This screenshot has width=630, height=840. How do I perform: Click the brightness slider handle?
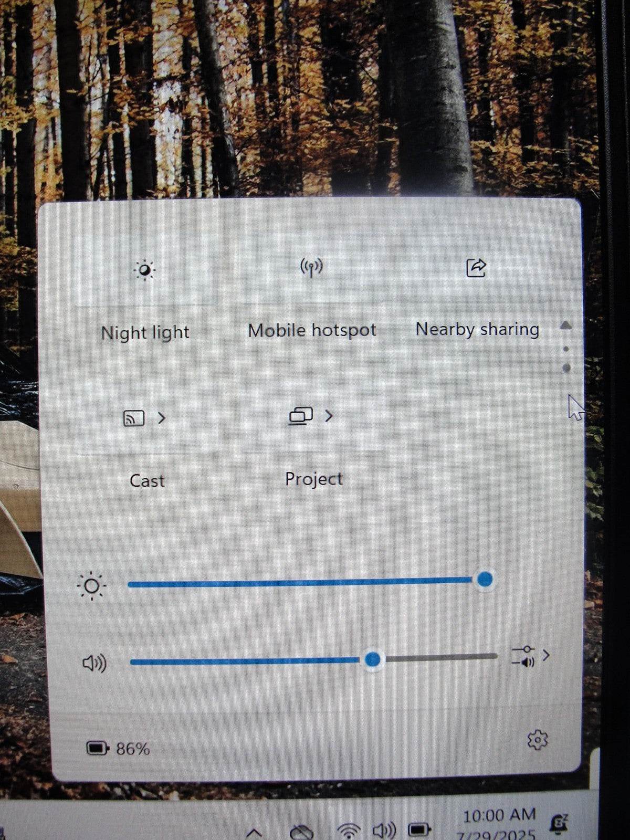(x=485, y=580)
